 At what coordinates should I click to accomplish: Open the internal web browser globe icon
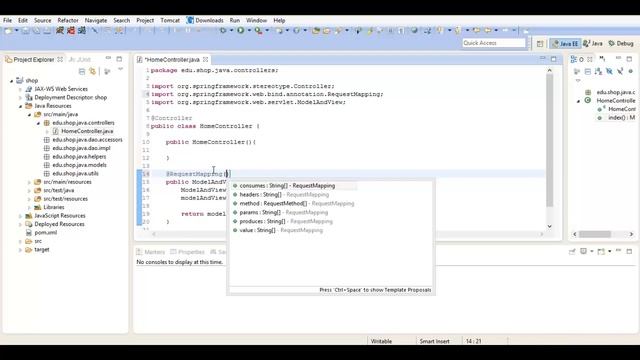414,30
